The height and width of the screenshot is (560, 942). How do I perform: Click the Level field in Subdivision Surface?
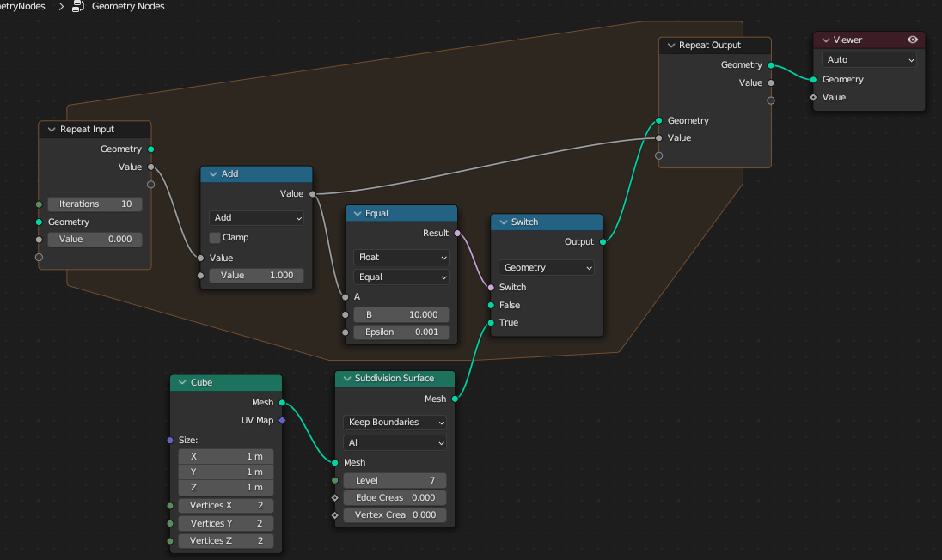[x=395, y=480]
